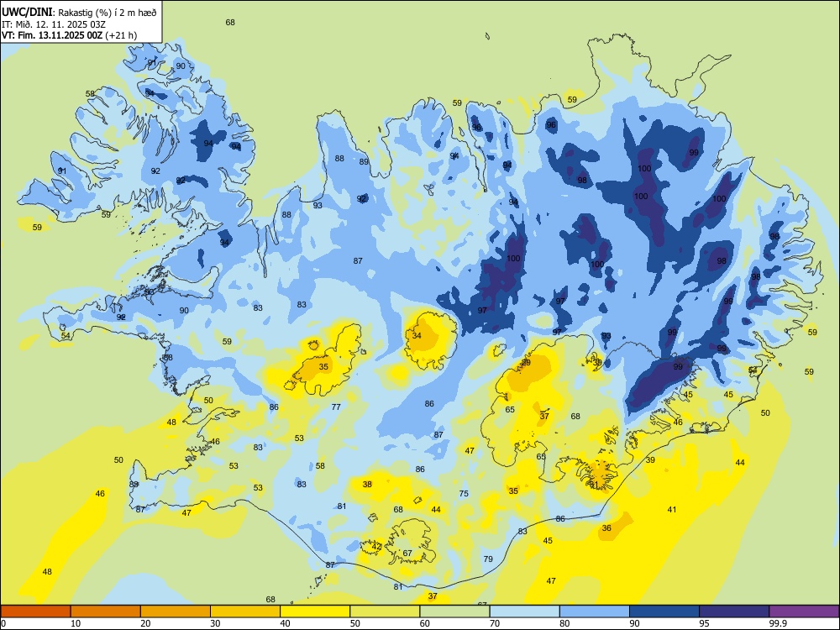The height and width of the screenshot is (630, 840).
Task: Click the '77' humidity value on the map
Action: 336,407
